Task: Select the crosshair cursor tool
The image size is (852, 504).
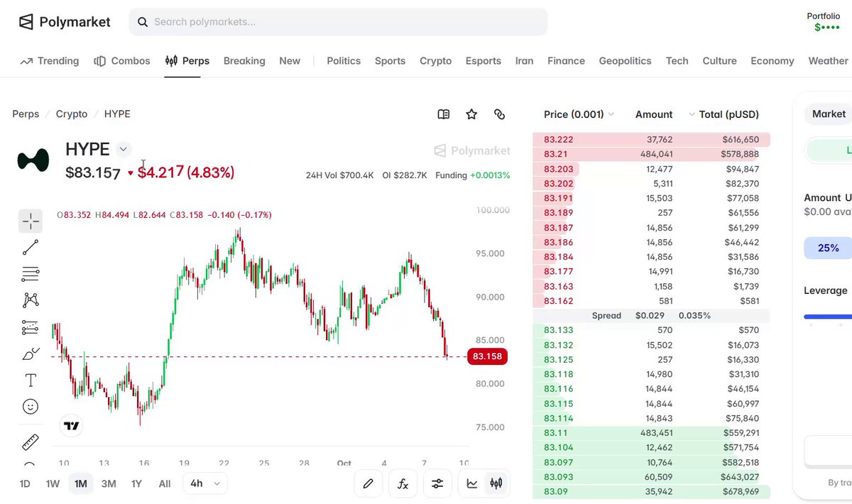Action: [x=31, y=221]
